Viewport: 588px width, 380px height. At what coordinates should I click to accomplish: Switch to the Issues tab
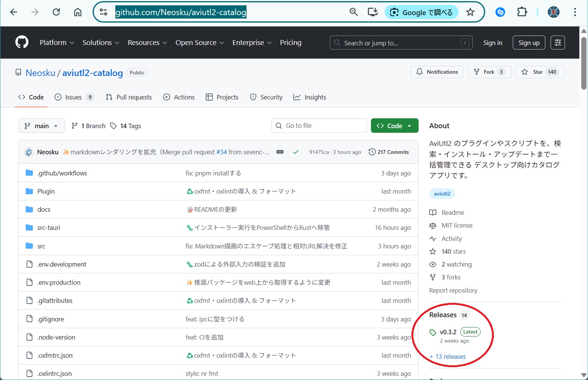coord(73,97)
